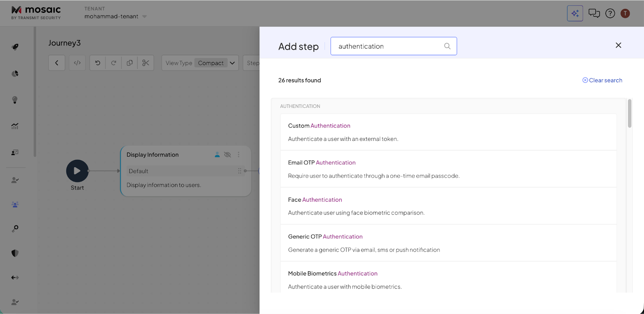Open the help question mark icon
The image size is (644, 314).
point(610,13)
